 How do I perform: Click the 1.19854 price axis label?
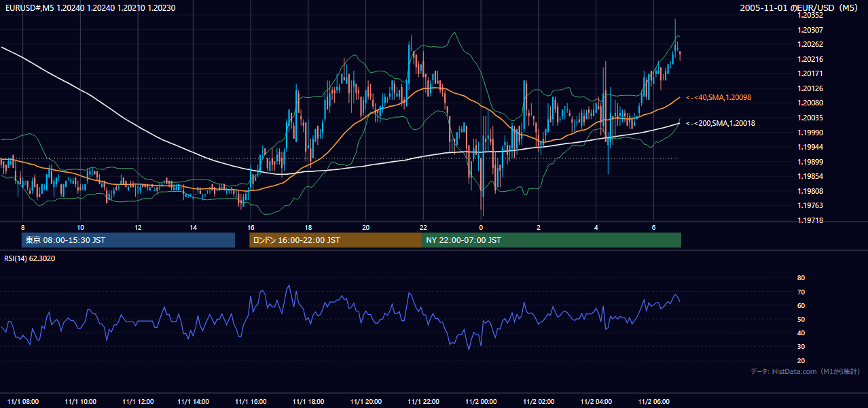pos(810,176)
